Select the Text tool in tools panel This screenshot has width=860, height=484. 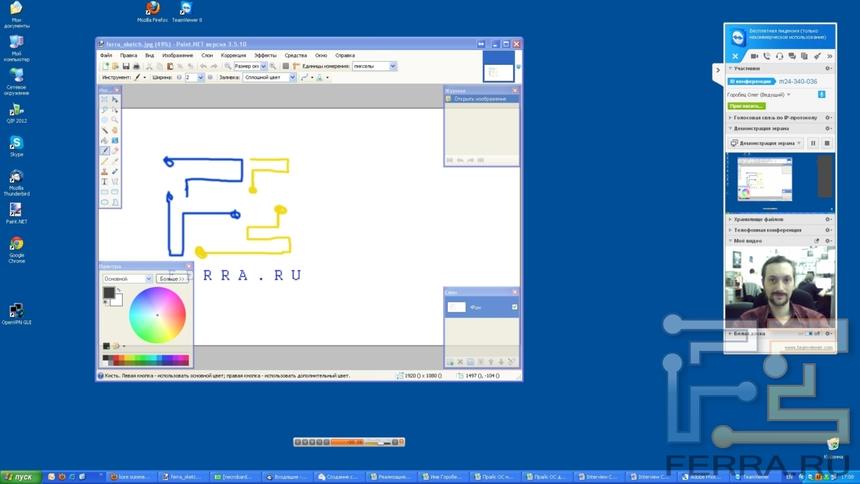[104, 181]
